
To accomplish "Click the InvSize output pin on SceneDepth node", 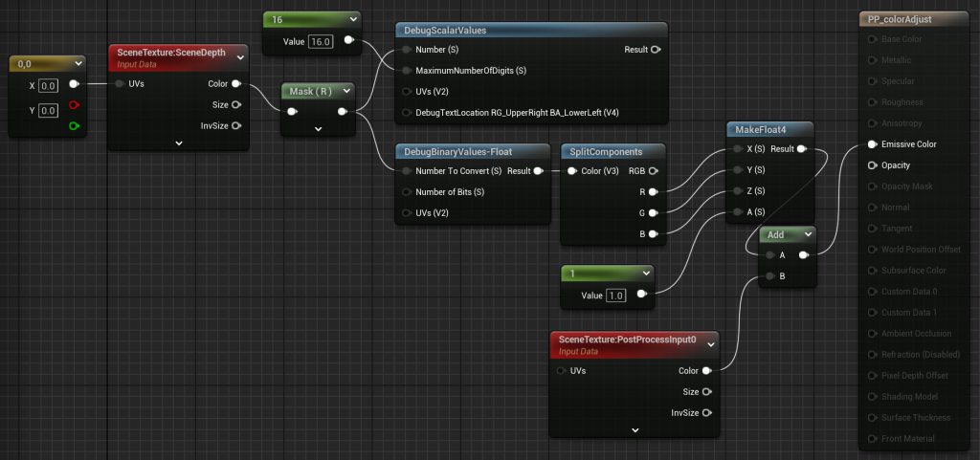I will click(x=235, y=126).
